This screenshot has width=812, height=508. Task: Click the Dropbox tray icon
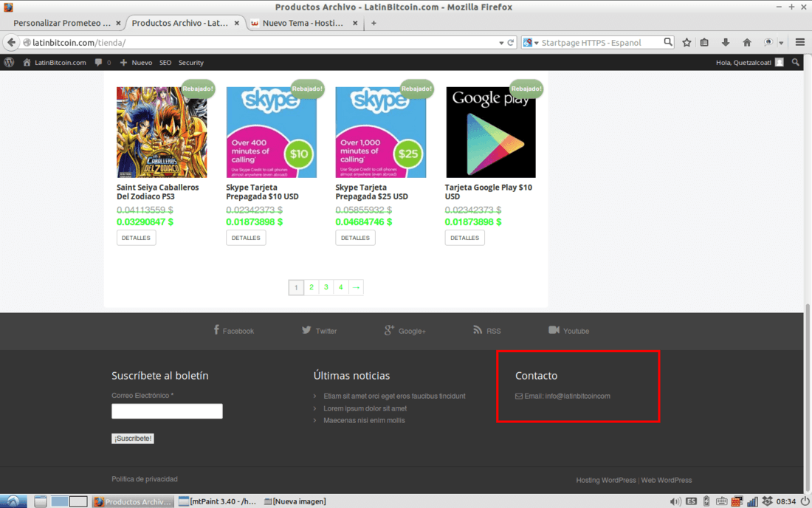(x=767, y=501)
